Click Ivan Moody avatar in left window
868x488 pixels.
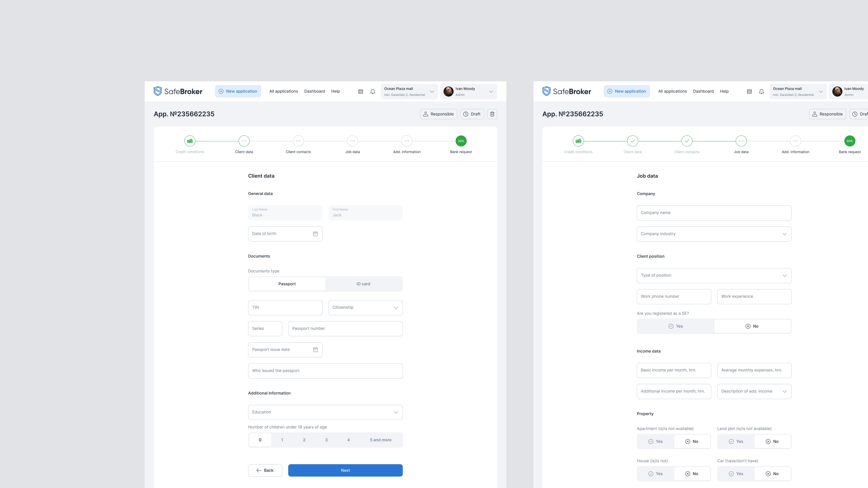point(448,91)
